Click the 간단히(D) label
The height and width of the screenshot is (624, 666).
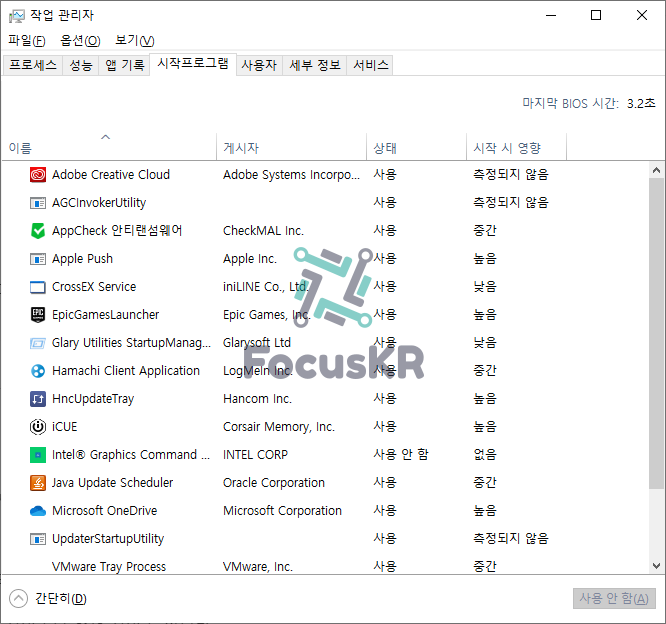pos(61,599)
